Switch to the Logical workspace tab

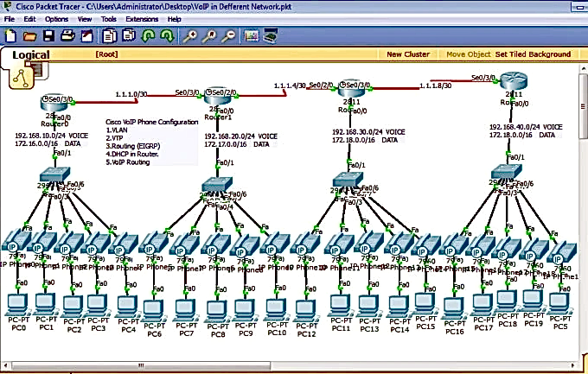(30, 55)
